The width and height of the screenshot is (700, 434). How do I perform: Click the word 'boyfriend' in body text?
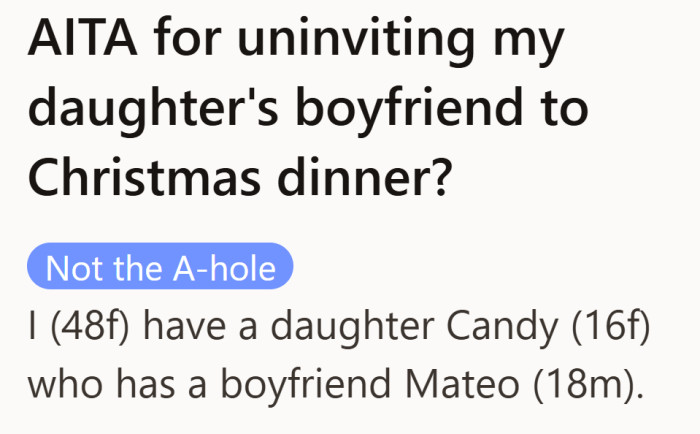[x=306, y=384]
